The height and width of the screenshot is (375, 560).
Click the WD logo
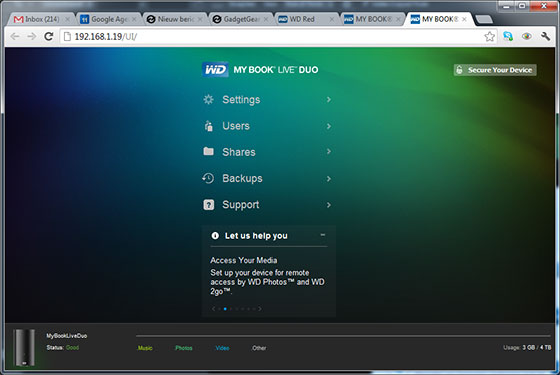point(215,69)
